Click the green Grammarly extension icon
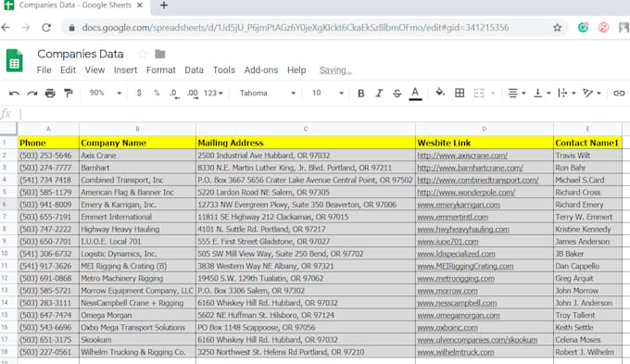 (x=584, y=27)
